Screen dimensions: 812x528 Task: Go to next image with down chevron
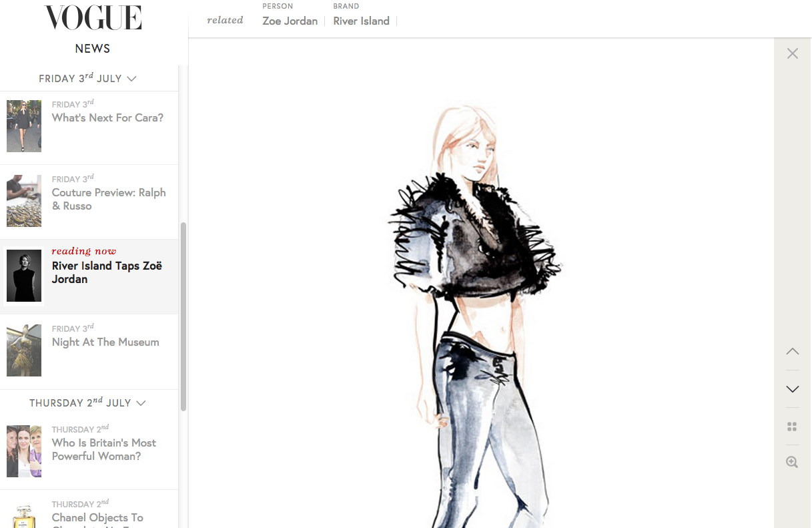point(792,389)
